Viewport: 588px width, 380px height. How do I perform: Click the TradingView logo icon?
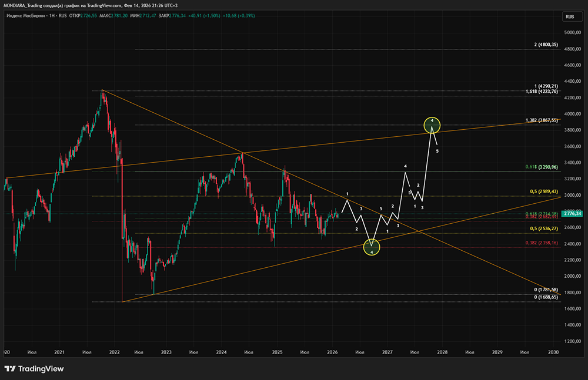(x=10, y=369)
